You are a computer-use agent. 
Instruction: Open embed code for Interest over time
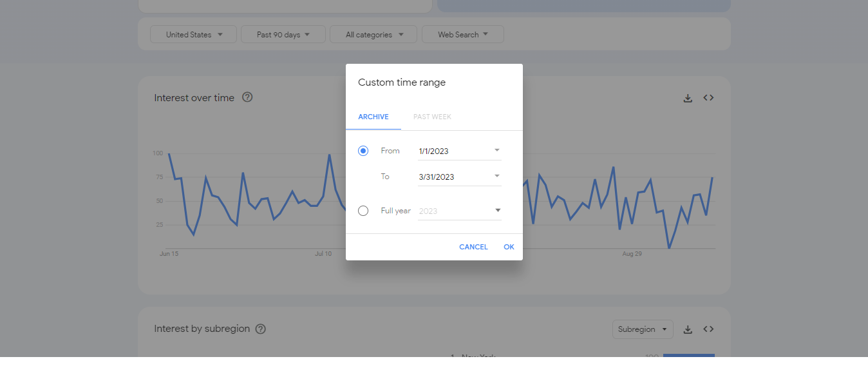(x=708, y=98)
